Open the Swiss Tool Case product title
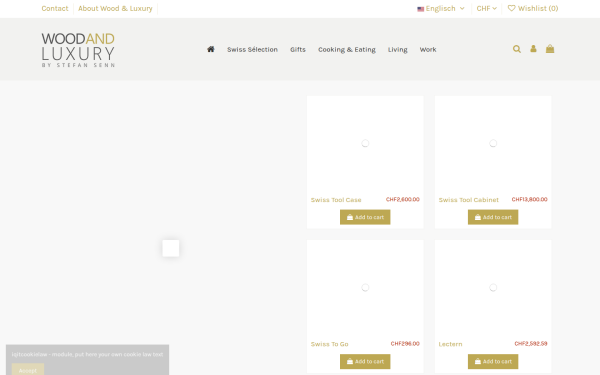 (336, 200)
